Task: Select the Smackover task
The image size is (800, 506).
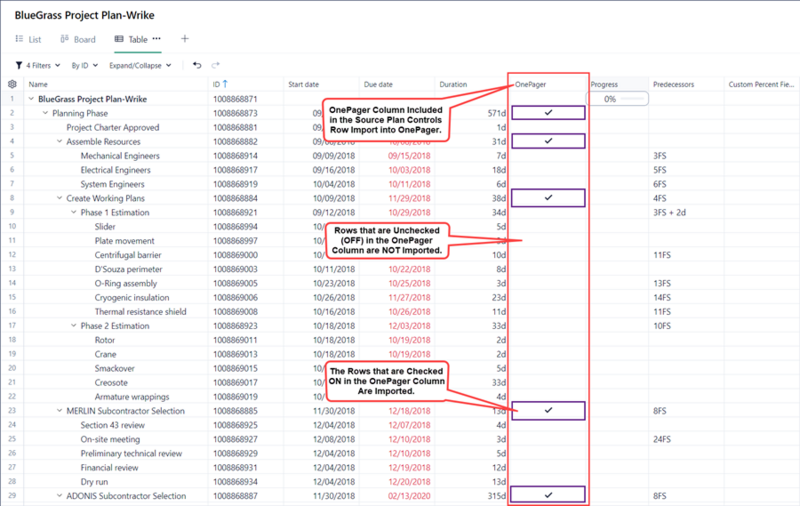Action: [x=115, y=368]
